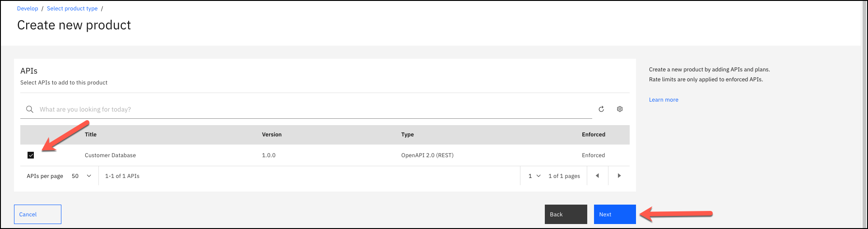Viewport: 868px width, 229px height.
Task: Uncheck the Customer Database API checkbox
Action: pos(31,155)
